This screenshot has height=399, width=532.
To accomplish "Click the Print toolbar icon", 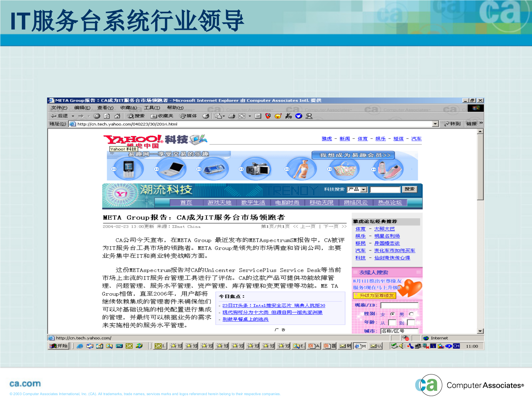I will tap(231, 116).
